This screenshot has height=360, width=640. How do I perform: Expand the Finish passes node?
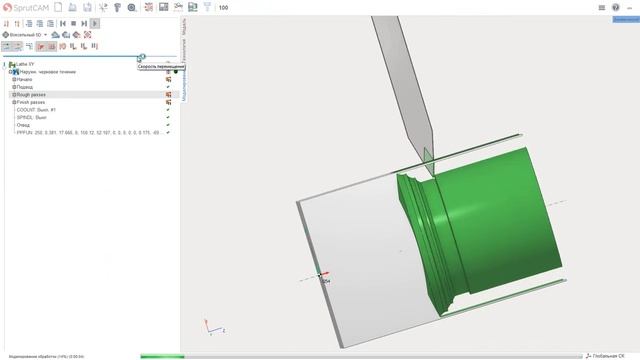pos(14,102)
